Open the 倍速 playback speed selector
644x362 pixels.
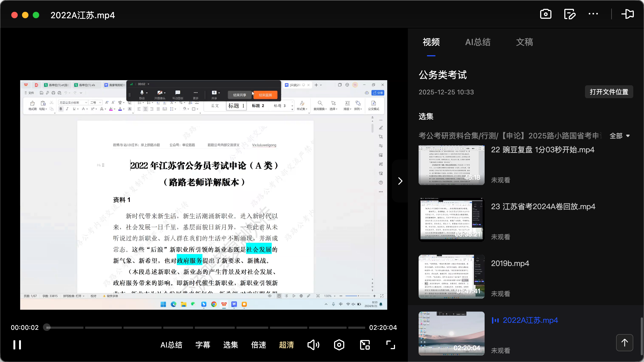(258, 345)
